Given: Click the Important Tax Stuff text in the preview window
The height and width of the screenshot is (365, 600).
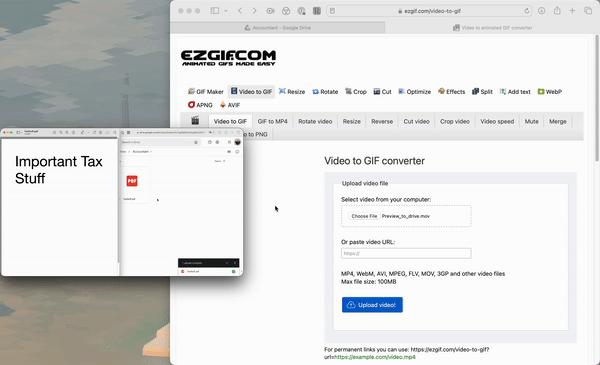Looking at the screenshot, I should (x=59, y=170).
